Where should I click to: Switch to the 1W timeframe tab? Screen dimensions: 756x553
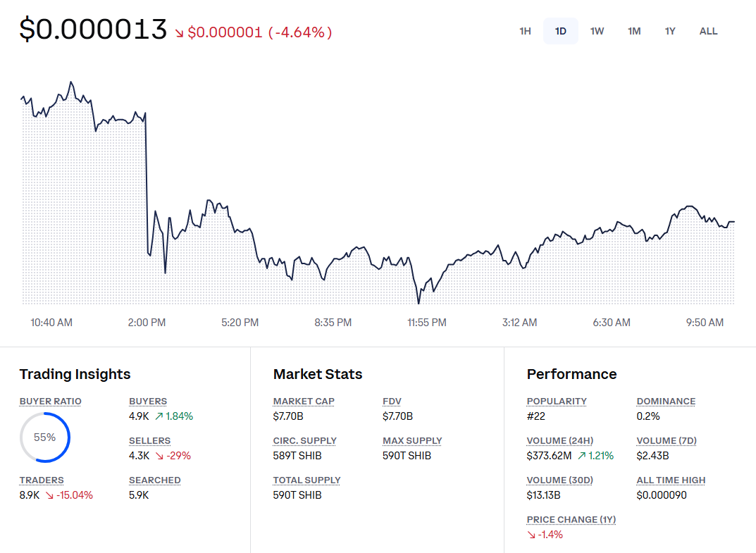pos(597,31)
